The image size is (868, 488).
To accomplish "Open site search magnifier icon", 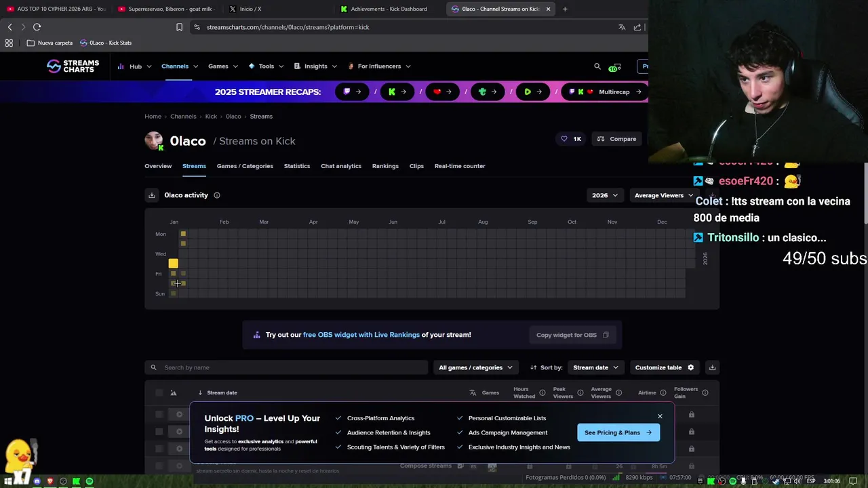I will pos(597,66).
